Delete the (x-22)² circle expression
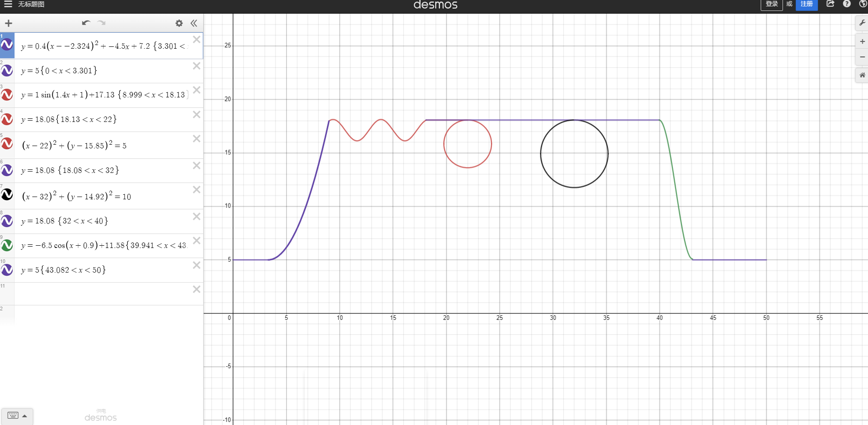 (196, 139)
